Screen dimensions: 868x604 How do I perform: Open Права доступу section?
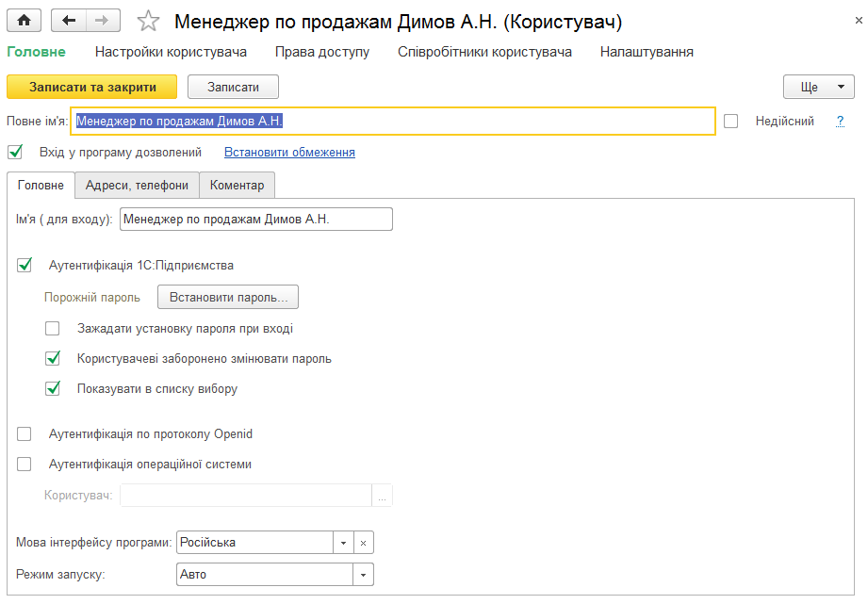[x=322, y=52]
